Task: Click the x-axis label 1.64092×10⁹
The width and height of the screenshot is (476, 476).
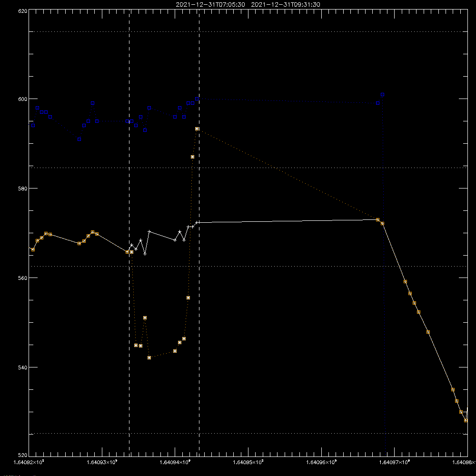Action: pos(29,462)
